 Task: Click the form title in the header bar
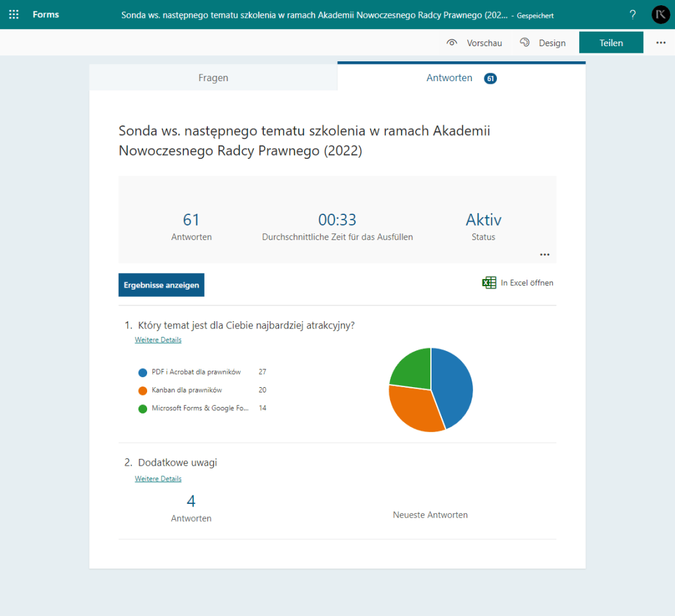pos(313,15)
